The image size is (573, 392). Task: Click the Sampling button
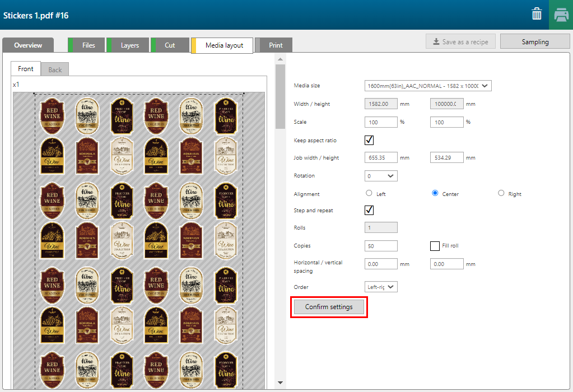pos(535,42)
